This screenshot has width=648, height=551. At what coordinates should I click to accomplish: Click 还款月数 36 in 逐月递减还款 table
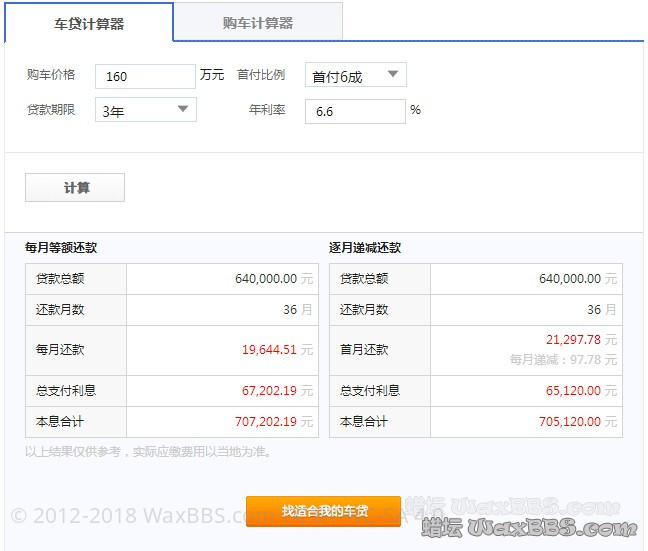click(594, 310)
